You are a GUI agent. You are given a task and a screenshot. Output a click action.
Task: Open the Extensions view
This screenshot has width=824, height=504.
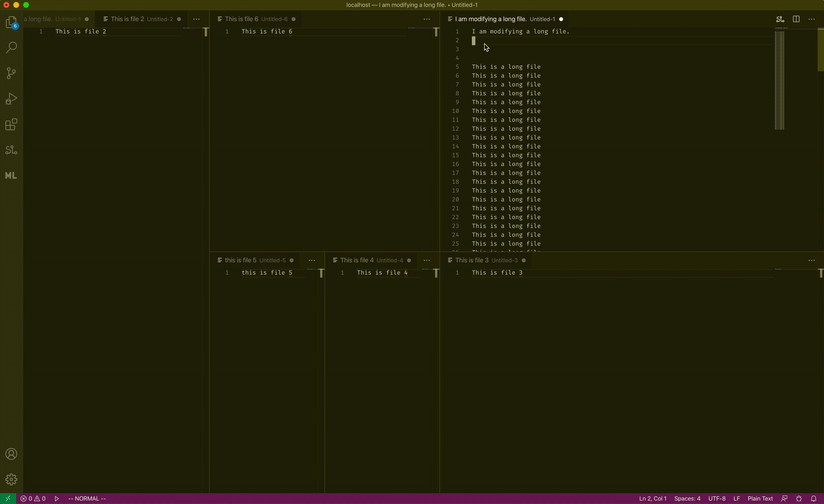(x=11, y=124)
